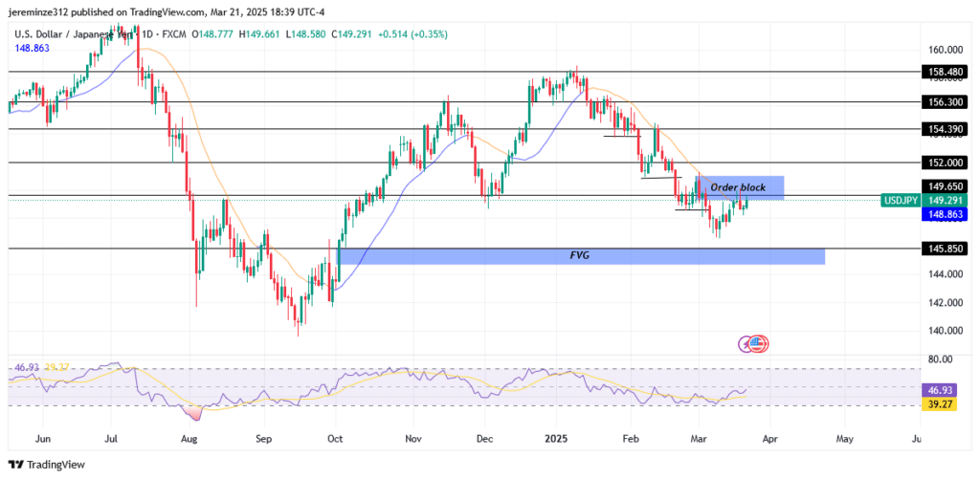The width and height of the screenshot is (980, 479).
Task: Click the 'Order block' label on chart
Action: point(738,187)
